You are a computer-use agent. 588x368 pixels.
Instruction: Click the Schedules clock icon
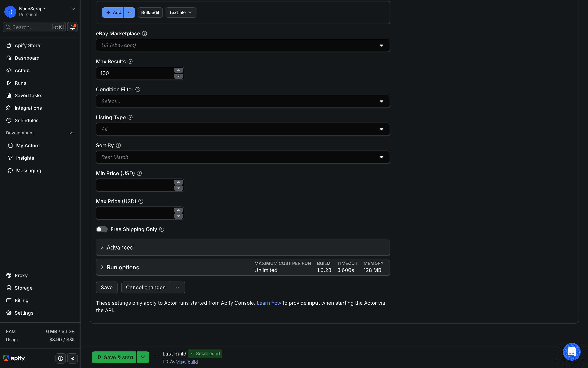pos(9,121)
